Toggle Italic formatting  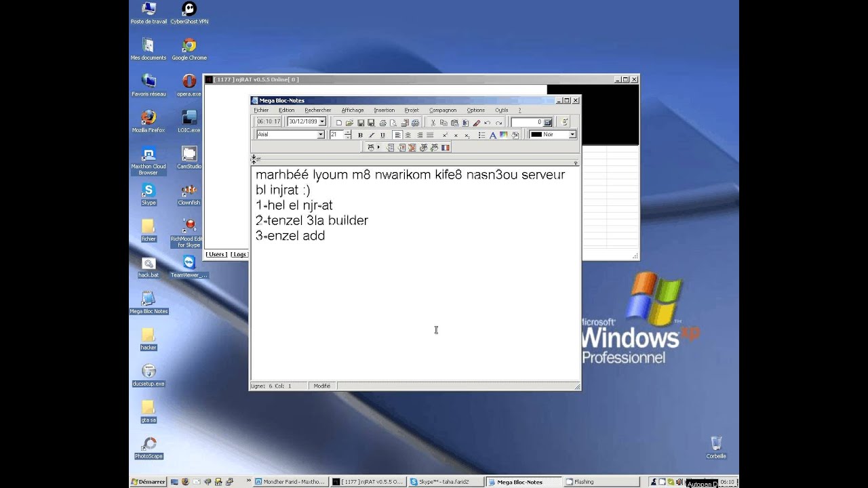tap(372, 135)
